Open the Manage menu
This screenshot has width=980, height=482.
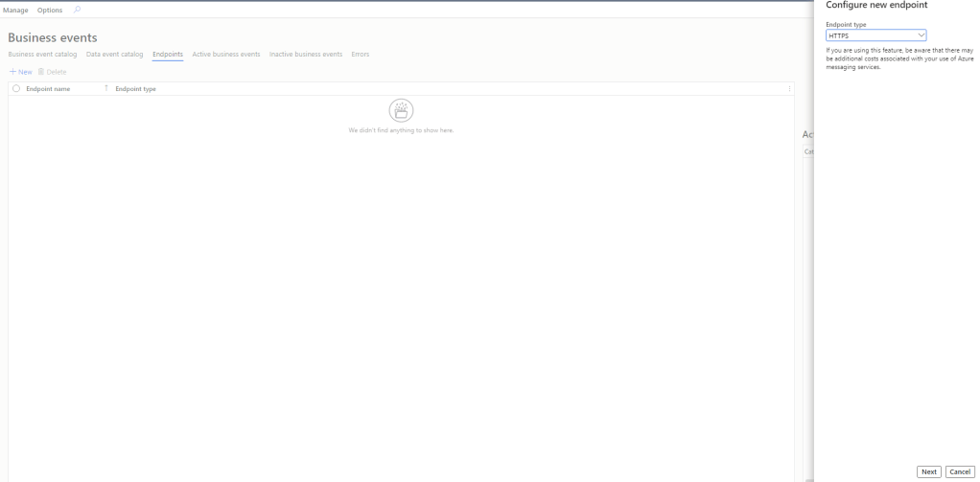pos(16,10)
